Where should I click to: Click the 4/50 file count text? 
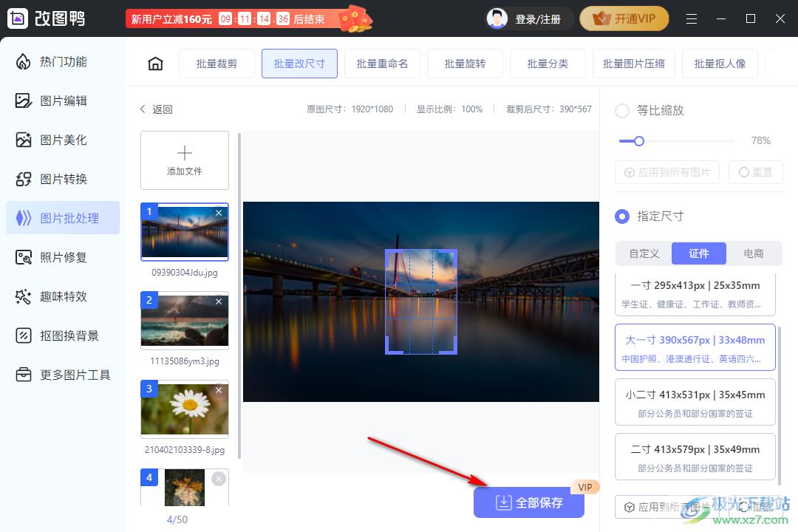177,519
